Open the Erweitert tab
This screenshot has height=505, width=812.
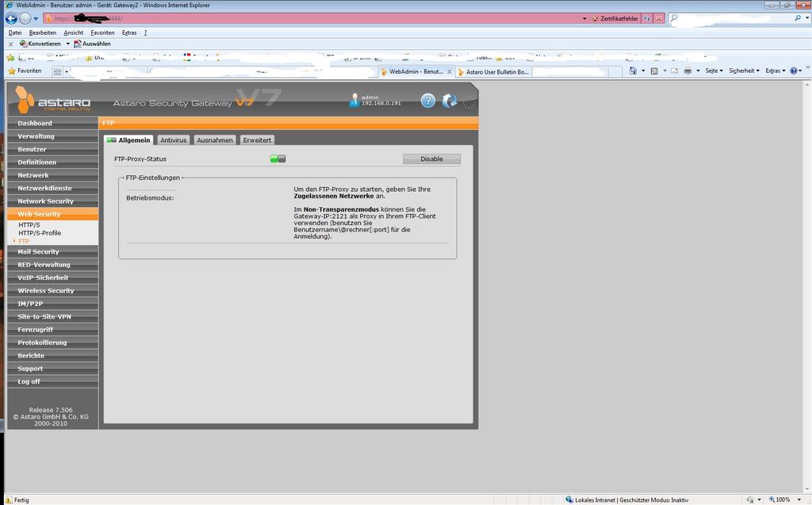point(257,140)
